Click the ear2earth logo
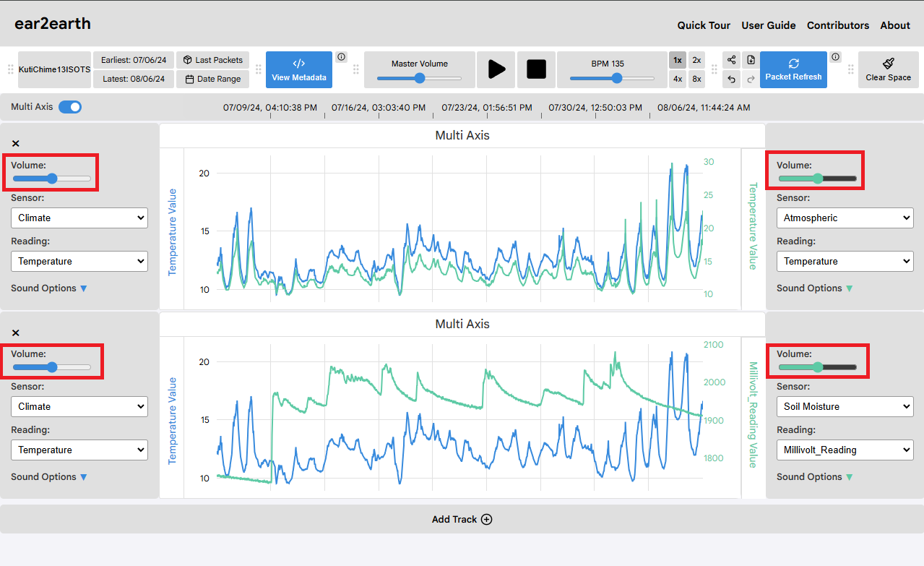The width and height of the screenshot is (924, 566). point(53,23)
